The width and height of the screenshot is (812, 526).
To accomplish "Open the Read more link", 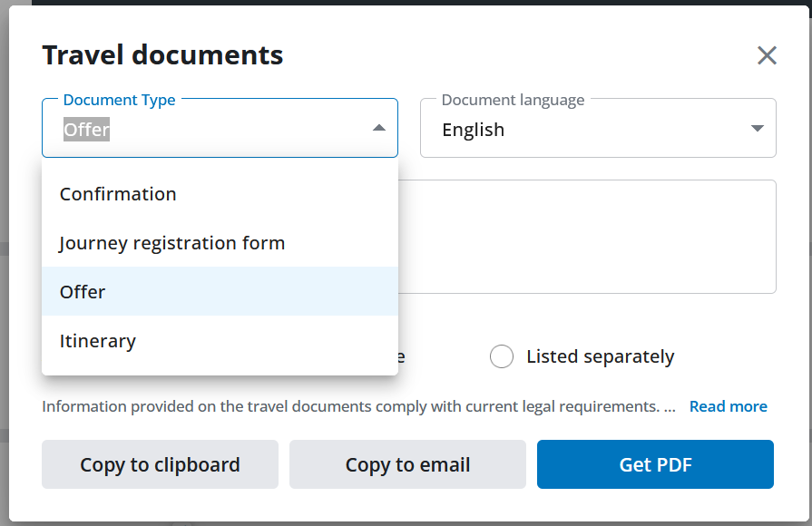I will (x=728, y=406).
